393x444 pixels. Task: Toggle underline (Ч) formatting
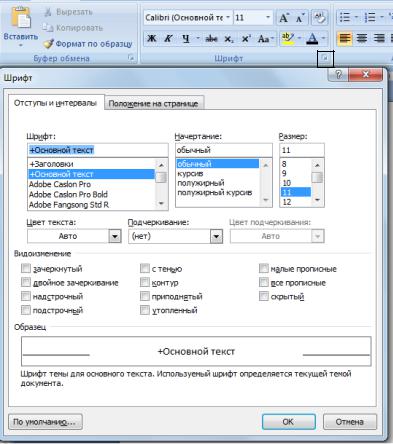coord(186,39)
